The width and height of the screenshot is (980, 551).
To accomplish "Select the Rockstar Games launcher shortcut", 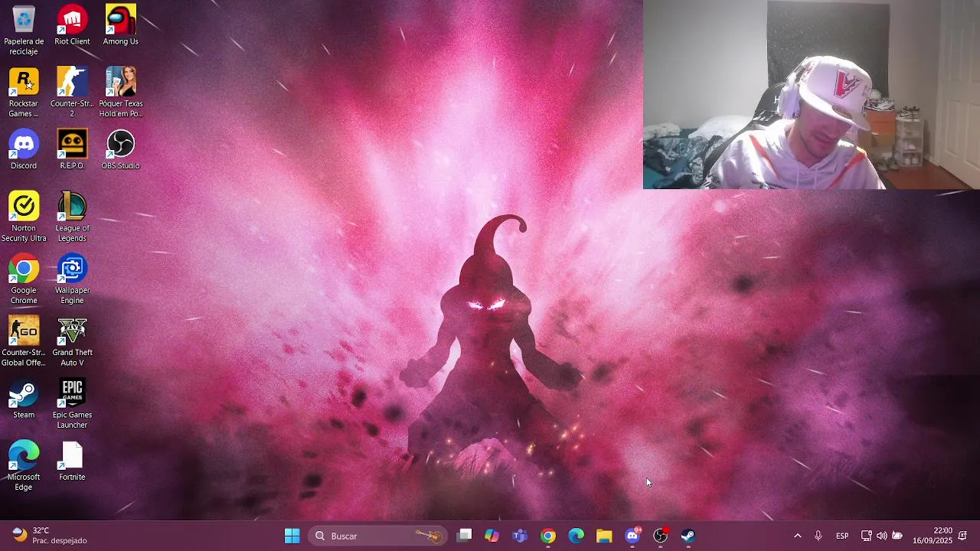I will click(24, 93).
